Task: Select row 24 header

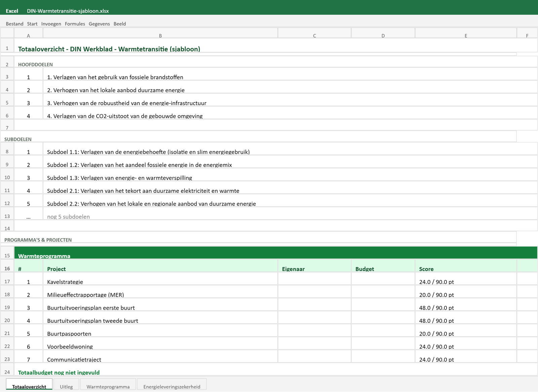Action: pos(7,369)
